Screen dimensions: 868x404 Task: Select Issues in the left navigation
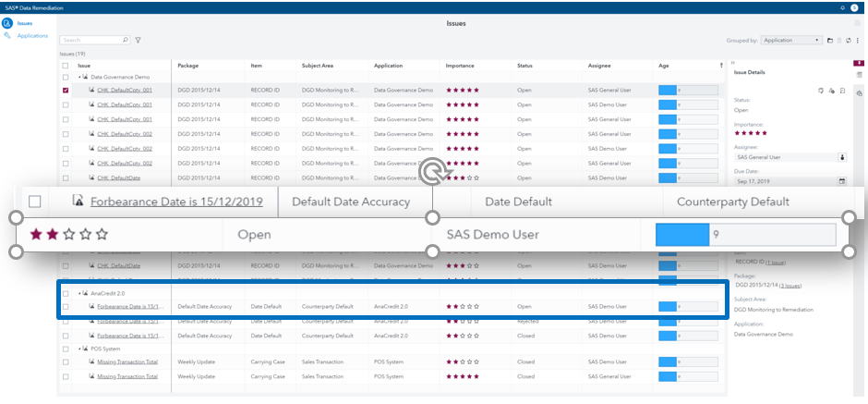tap(25, 23)
